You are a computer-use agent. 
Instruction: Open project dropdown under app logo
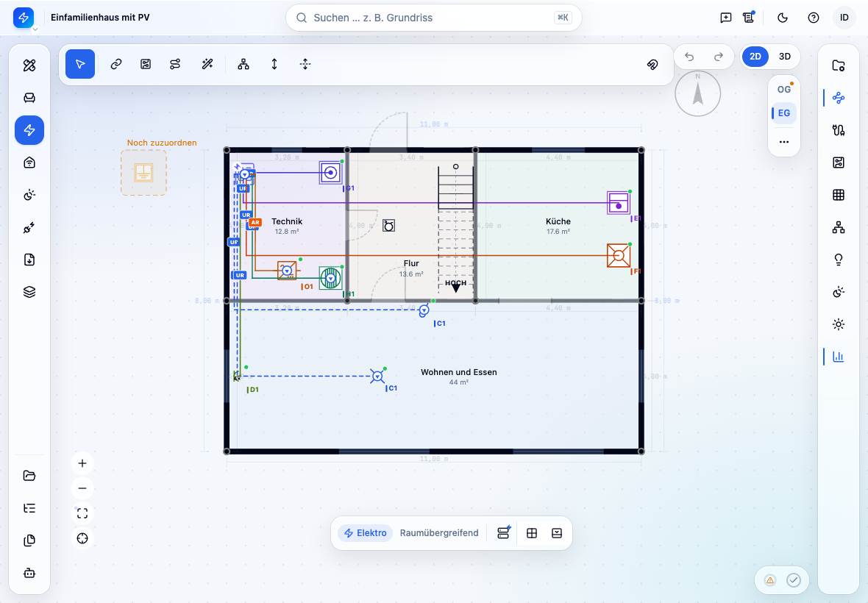click(35, 29)
